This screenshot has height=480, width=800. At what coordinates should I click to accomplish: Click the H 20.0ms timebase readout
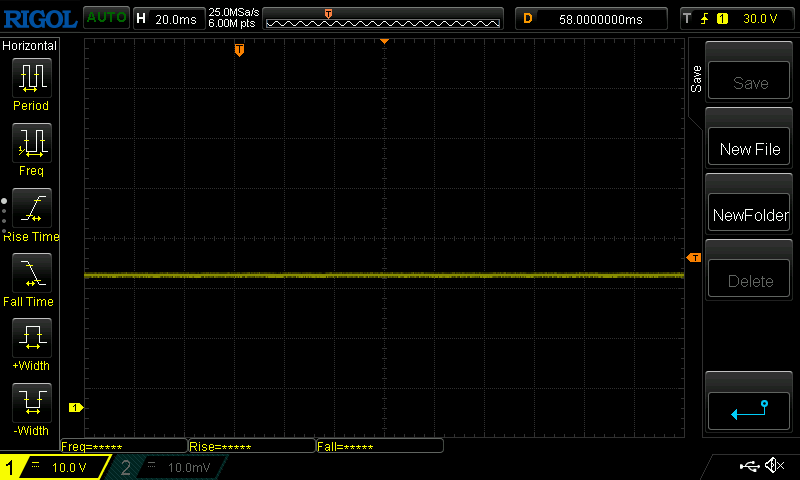pos(169,19)
